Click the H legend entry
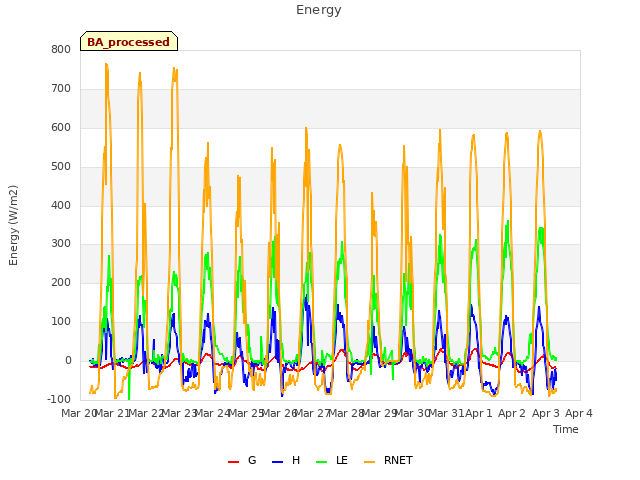Viewport: 640px width, 480px height. (286, 460)
